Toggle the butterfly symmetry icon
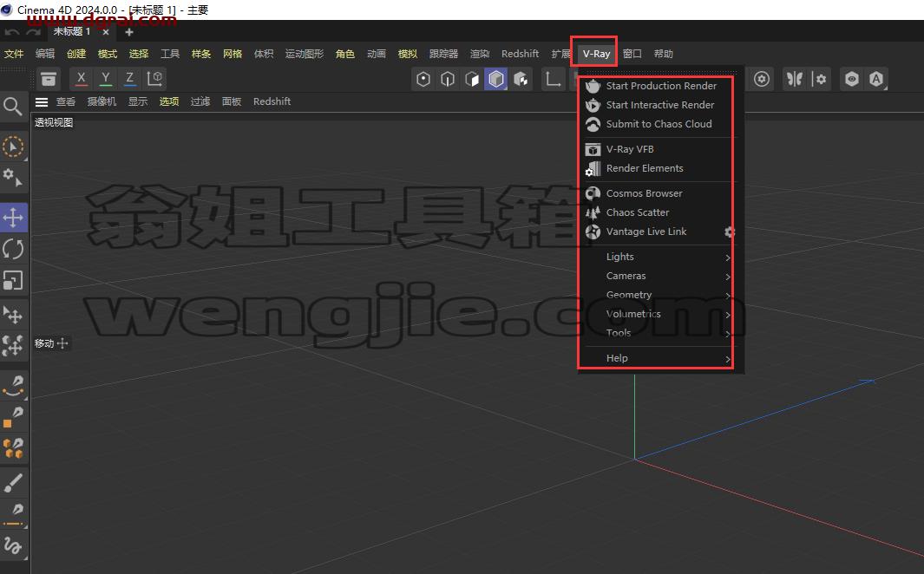Screen dimensions: 924x574 [x=795, y=79]
